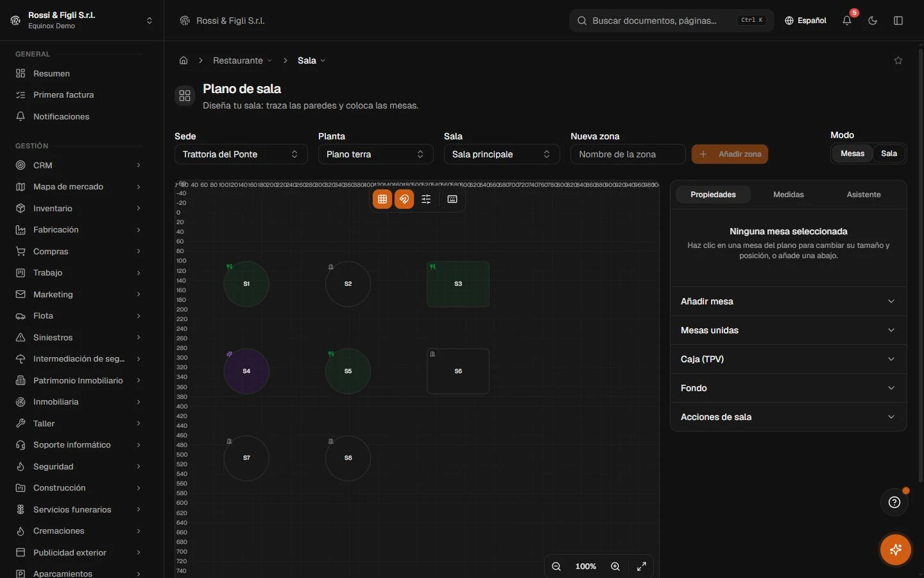
Task: Open Sala breadcrumb menu
Action: (311, 60)
